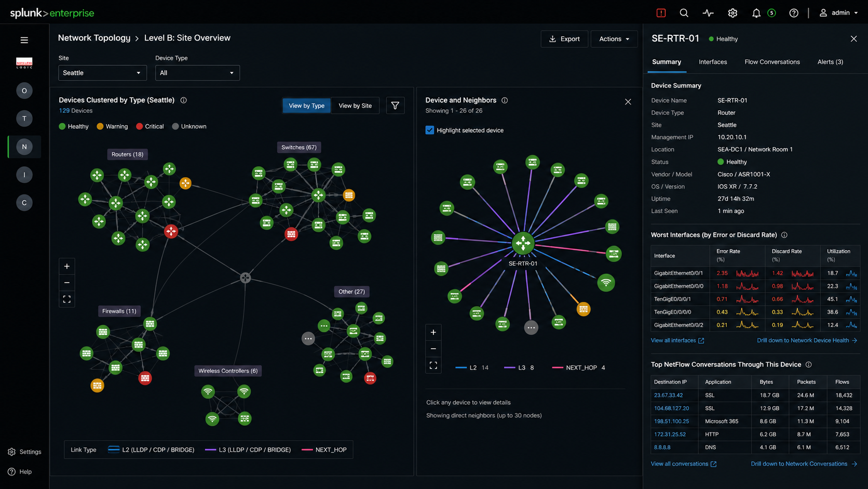This screenshot has height=489, width=868.
Task: Click L3 link type legend swatch
Action: 210,450
